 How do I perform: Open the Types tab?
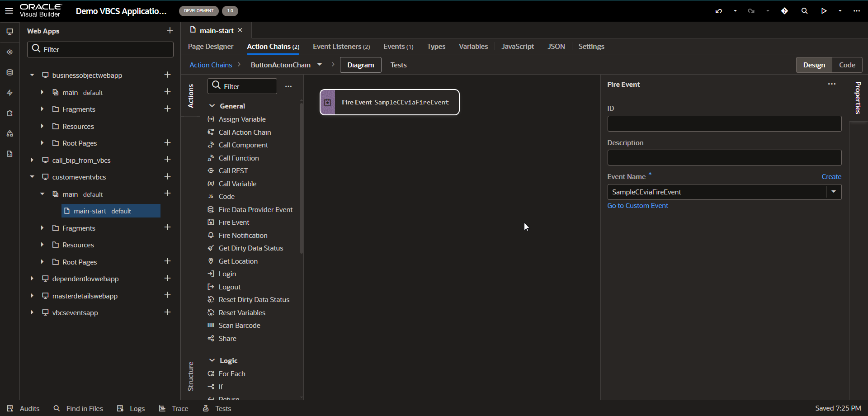tap(436, 47)
